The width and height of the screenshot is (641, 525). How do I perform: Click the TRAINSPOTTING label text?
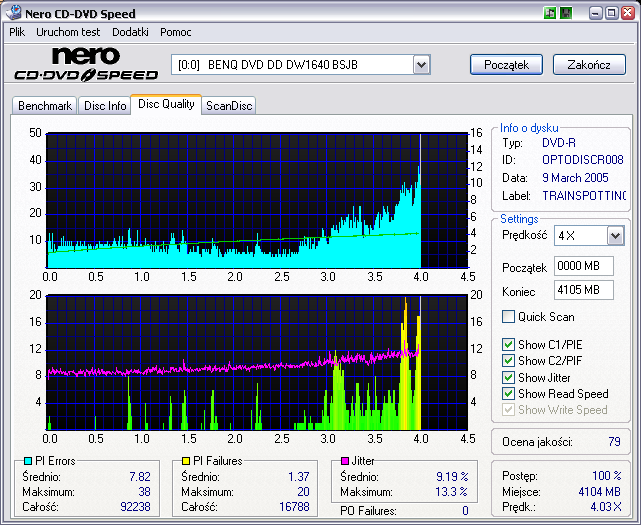coord(584,196)
